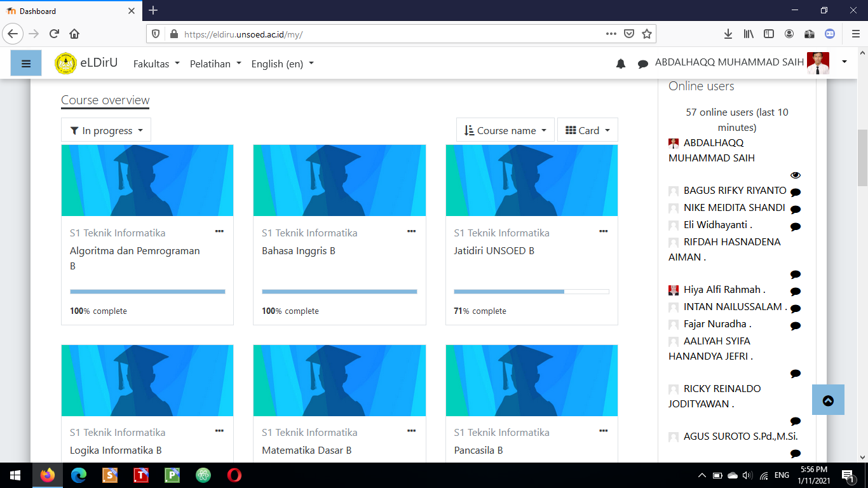This screenshot has height=488, width=868.
Task: Open the user profile picture in header
Action: tap(818, 63)
